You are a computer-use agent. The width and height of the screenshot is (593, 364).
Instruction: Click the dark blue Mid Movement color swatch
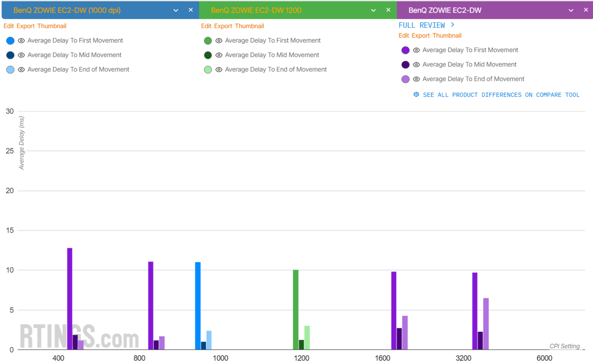tap(10, 55)
